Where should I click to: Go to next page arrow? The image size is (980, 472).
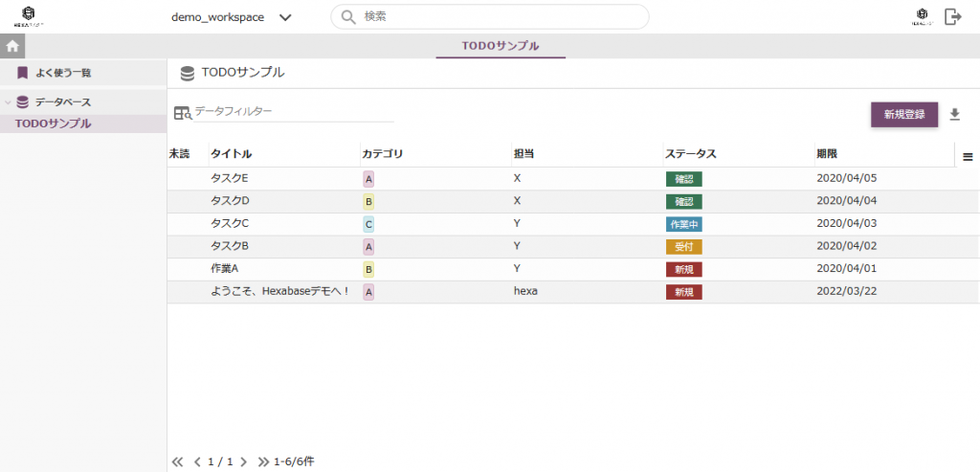pos(244,461)
